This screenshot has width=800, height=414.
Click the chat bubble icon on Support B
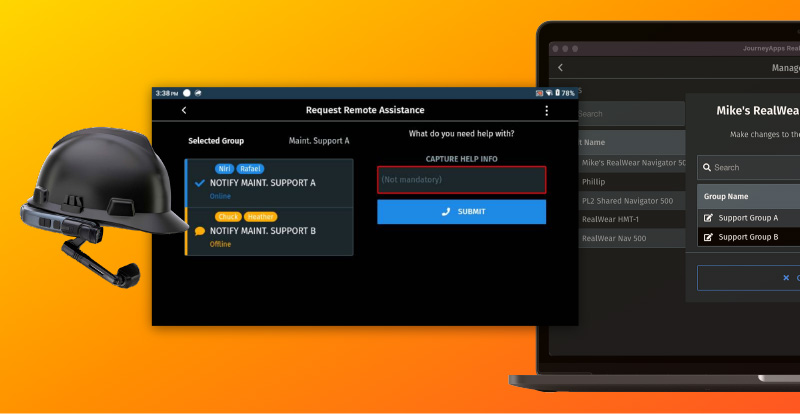[x=200, y=231]
